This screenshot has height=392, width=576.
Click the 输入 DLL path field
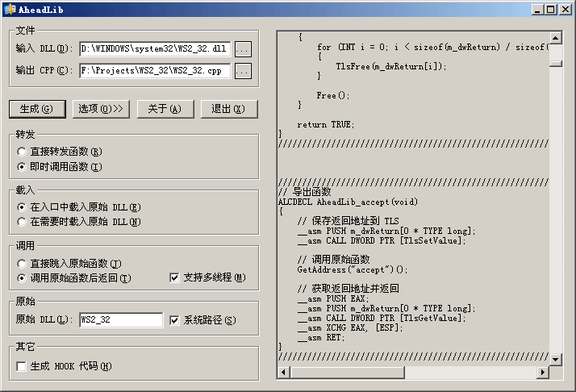pyautogui.click(x=155, y=49)
